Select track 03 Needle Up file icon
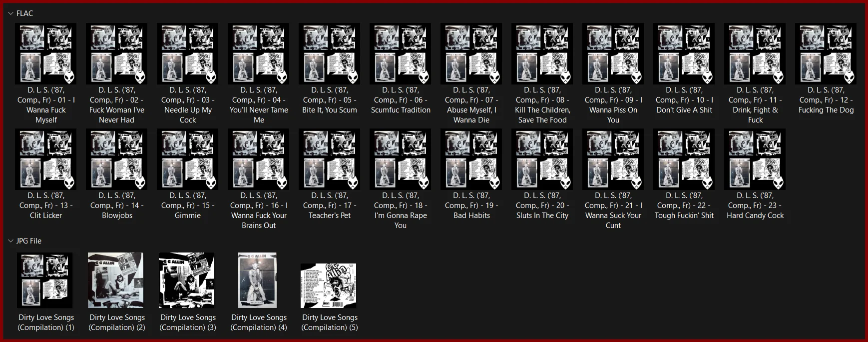This screenshot has width=868, height=342. 188,53
